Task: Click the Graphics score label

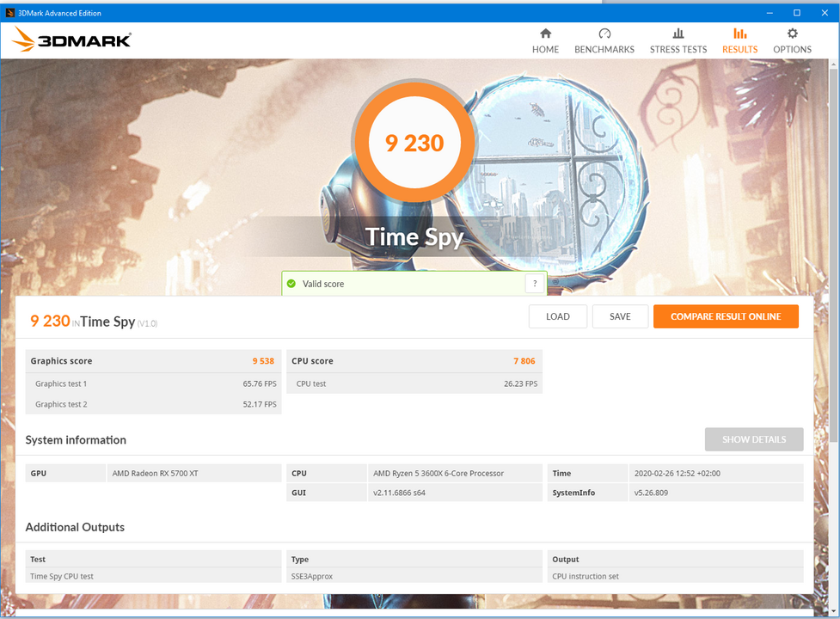Action: tap(61, 361)
